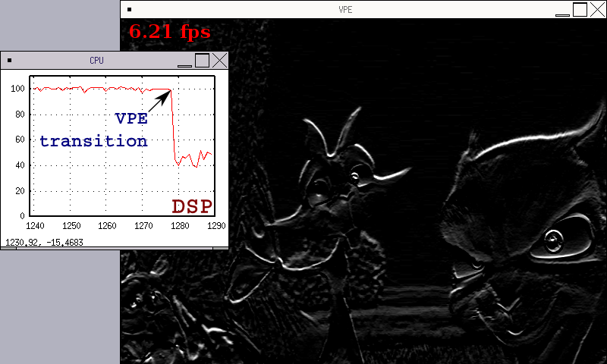Viewport: 607px width, 364px height.
Task: Click the VPE window title bar
Action: [x=345, y=9]
